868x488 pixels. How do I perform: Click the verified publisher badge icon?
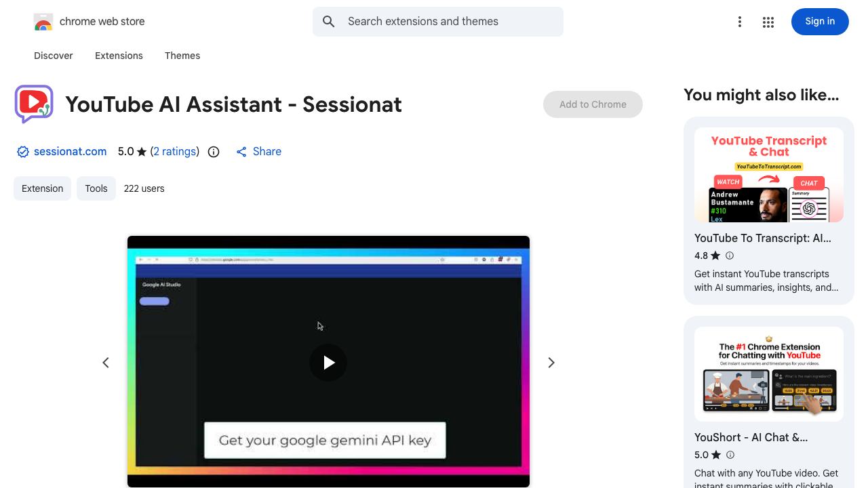click(23, 152)
